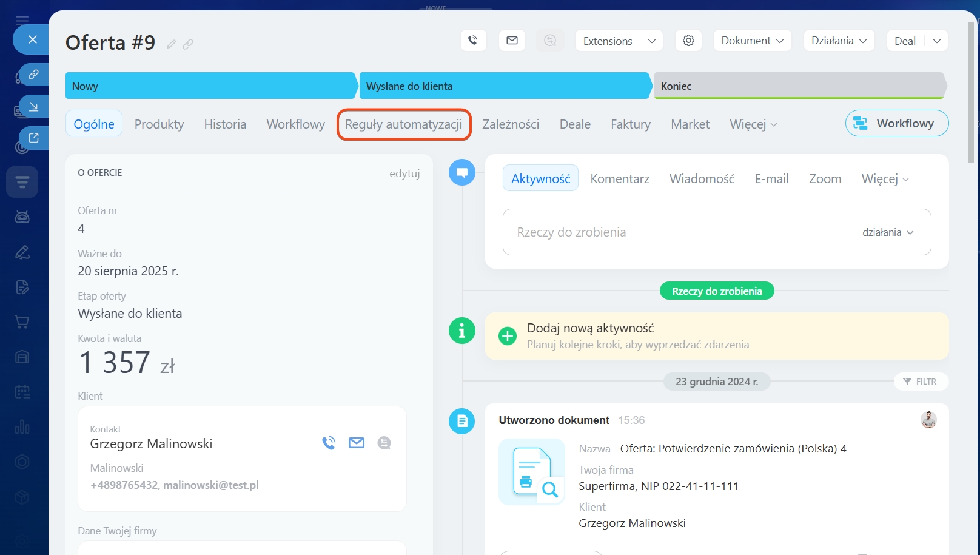This screenshot has height=555, width=980.
Task: Click the green plus icon for new activity
Action: pos(507,336)
